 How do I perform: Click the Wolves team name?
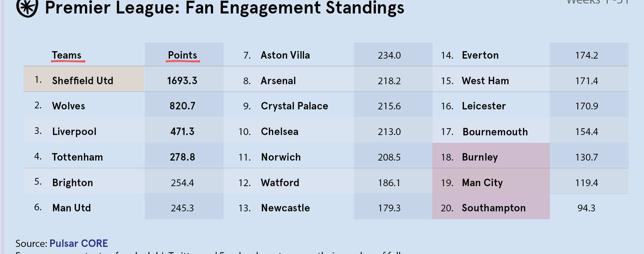[69, 106]
